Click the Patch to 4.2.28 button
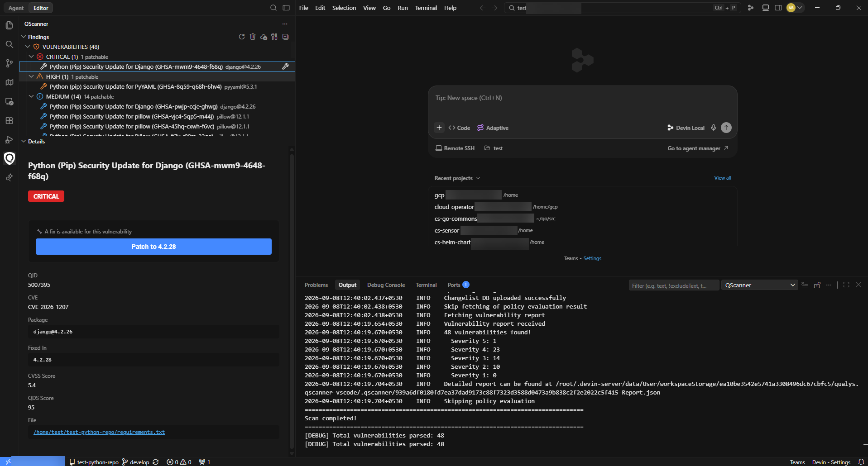868x466 pixels. pyautogui.click(x=153, y=247)
